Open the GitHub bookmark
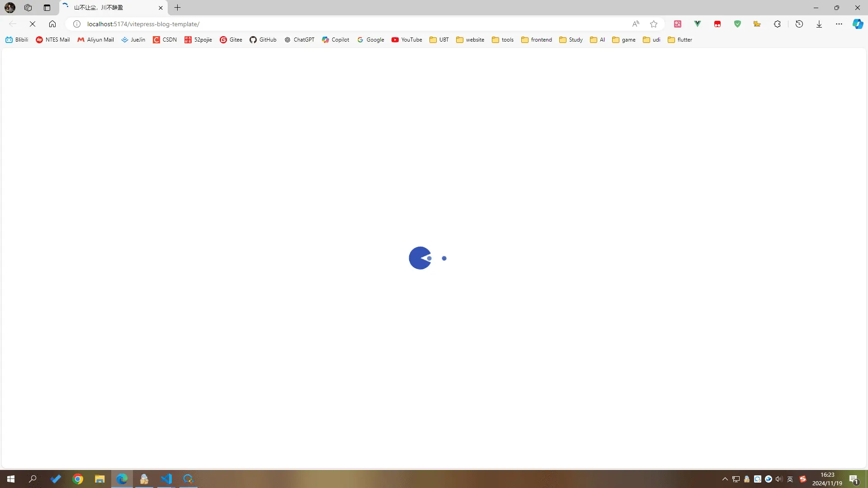868x488 pixels. [263, 40]
